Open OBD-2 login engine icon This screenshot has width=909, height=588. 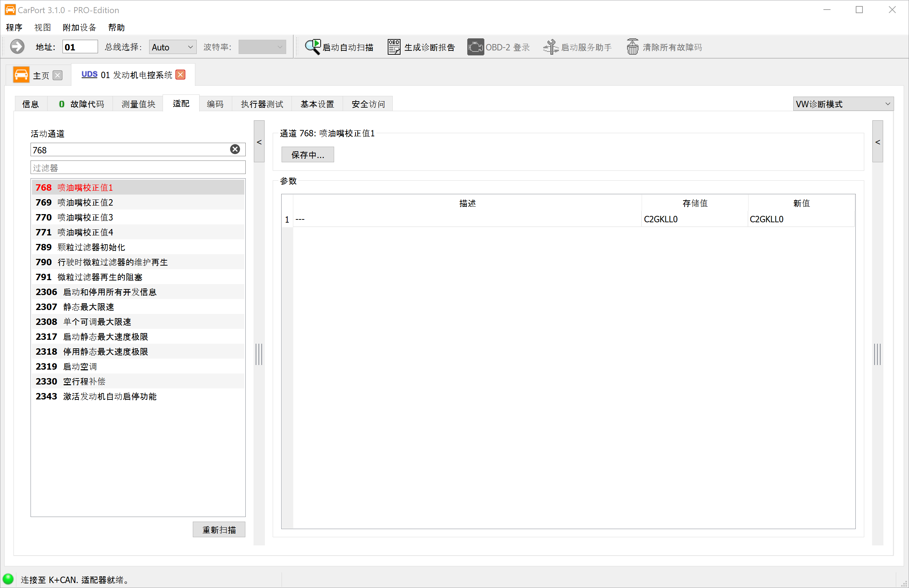(475, 47)
